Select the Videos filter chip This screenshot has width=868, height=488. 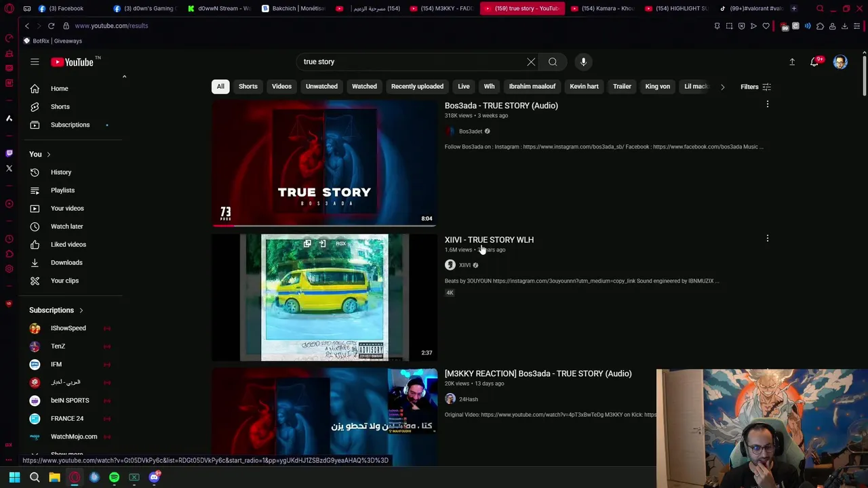point(281,87)
